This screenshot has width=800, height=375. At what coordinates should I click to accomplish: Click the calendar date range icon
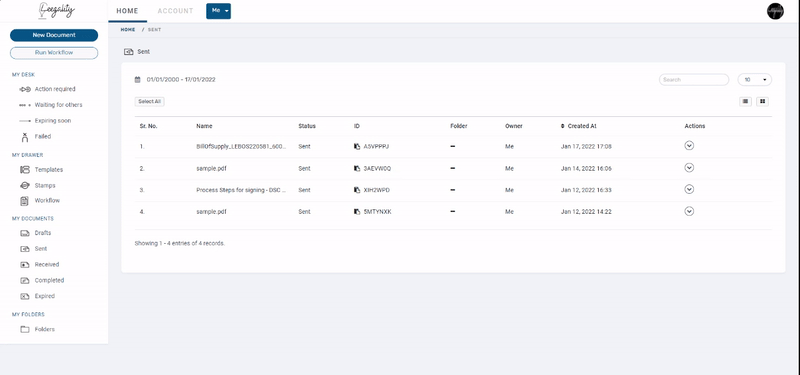click(x=137, y=80)
